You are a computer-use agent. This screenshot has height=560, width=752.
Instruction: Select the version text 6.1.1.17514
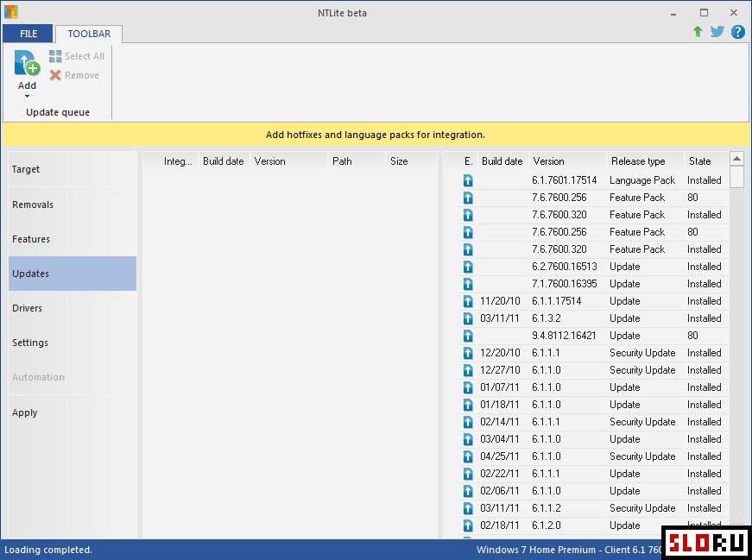(x=556, y=301)
